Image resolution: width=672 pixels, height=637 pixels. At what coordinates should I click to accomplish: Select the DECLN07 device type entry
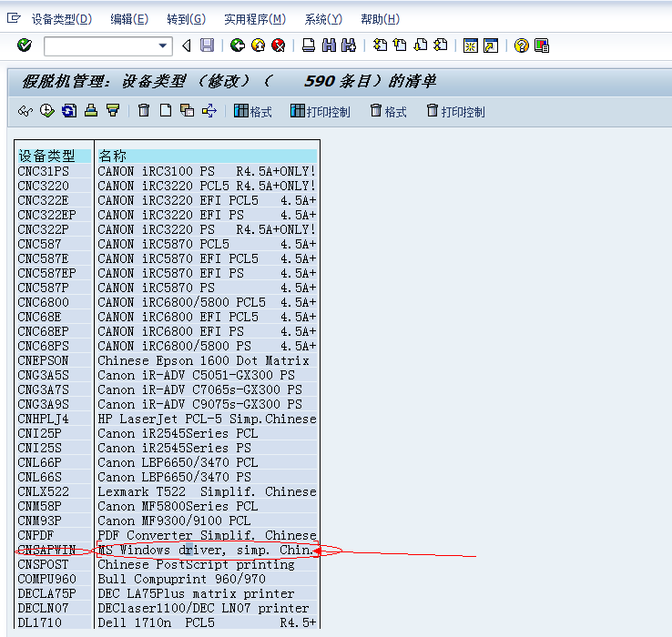[x=43, y=608]
